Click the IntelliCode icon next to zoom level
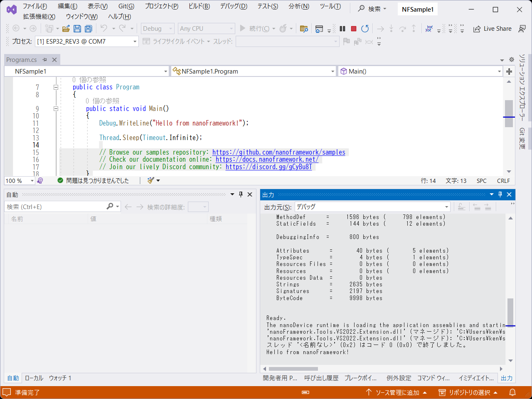Screen dimensions: 532x399 click(40, 181)
